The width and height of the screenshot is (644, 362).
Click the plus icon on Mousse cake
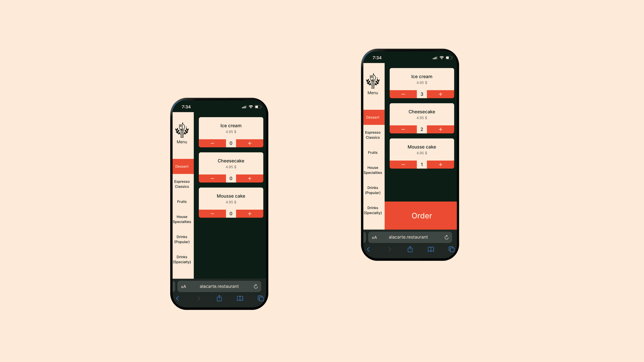click(249, 214)
